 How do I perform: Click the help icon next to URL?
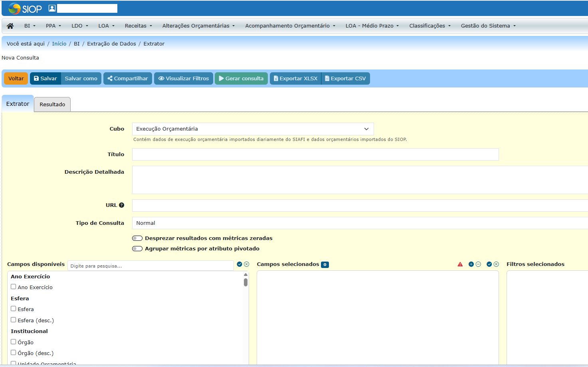point(122,205)
